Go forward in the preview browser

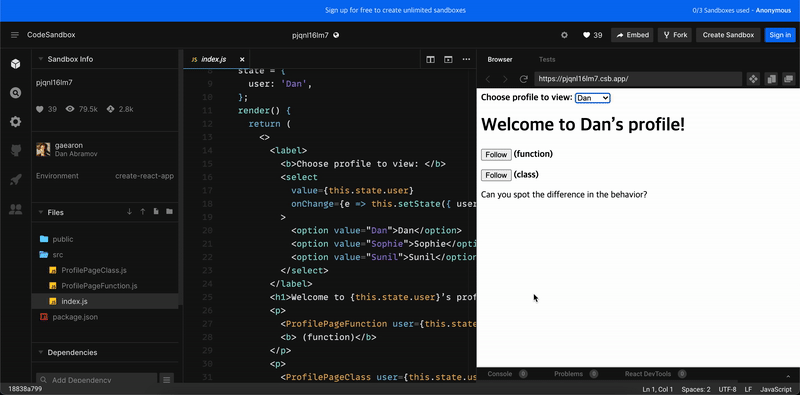(x=505, y=79)
